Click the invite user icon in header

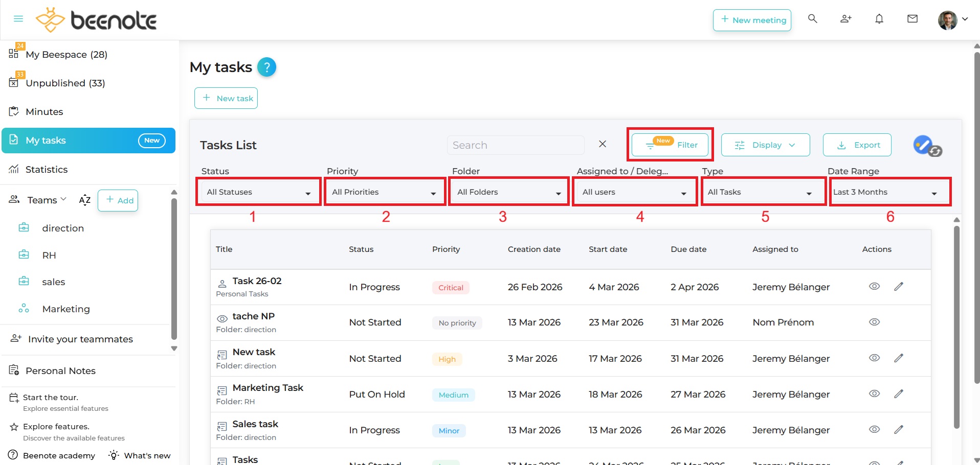845,19
